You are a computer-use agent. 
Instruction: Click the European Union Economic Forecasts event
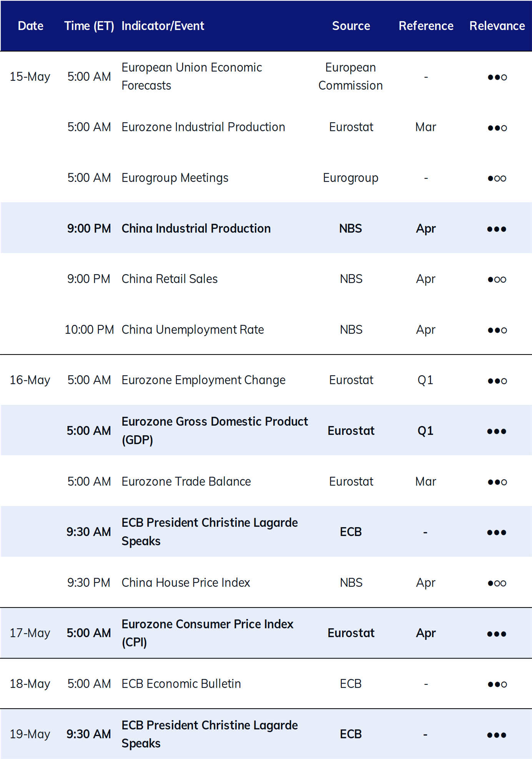click(x=192, y=76)
